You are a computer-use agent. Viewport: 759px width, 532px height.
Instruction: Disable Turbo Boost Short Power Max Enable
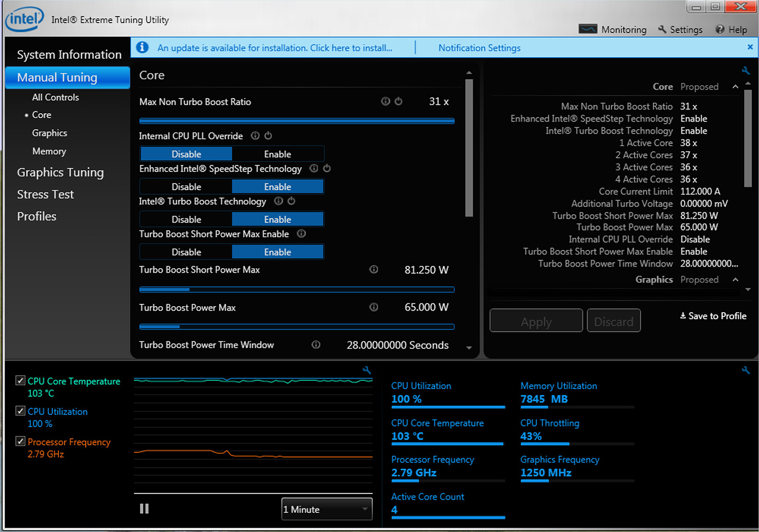[186, 252]
